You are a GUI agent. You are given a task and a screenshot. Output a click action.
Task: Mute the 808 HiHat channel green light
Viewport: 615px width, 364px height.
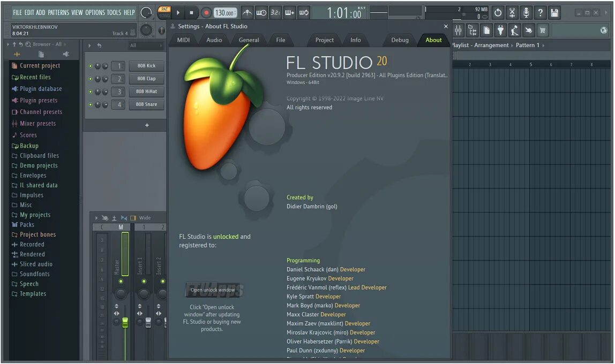tap(91, 92)
